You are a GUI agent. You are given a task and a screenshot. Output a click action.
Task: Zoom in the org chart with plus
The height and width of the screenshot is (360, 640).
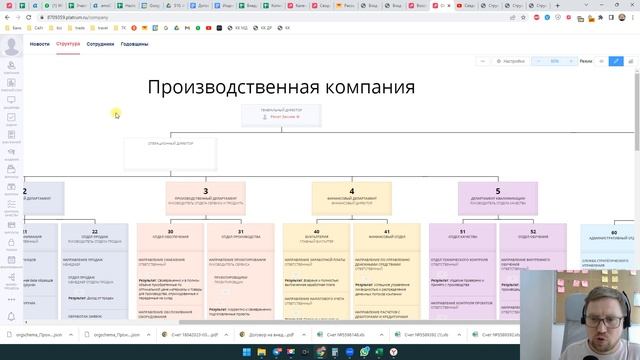click(571, 61)
